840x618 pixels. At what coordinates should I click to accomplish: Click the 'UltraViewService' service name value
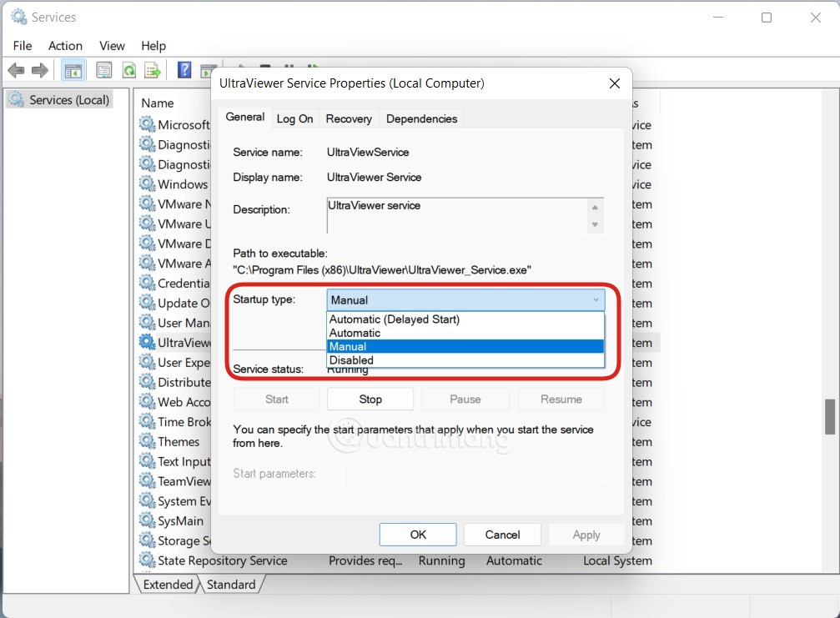coord(368,152)
